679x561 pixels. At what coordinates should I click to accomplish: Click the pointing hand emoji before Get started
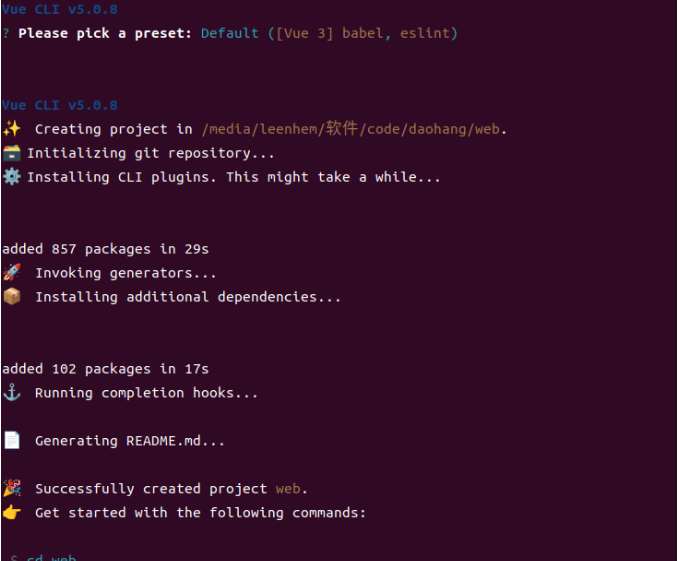pyautogui.click(x=12, y=512)
